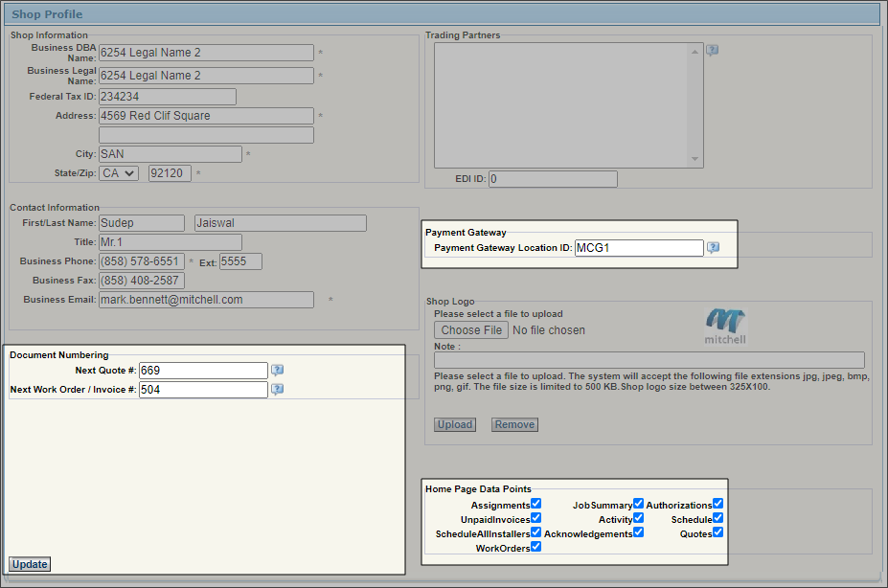This screenshot has width=888, height=588.
Task: Click help icon beside Next Work Order / Invoice #
Action: click(277, 390)
